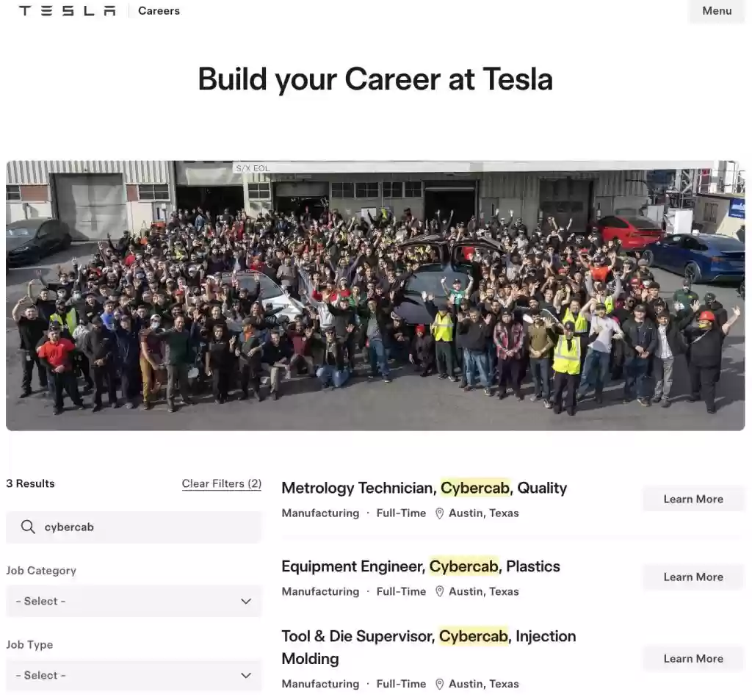Expand the Job Type dropdown
752x700 pixels.
pyautogui.click(x=133, y=676)
